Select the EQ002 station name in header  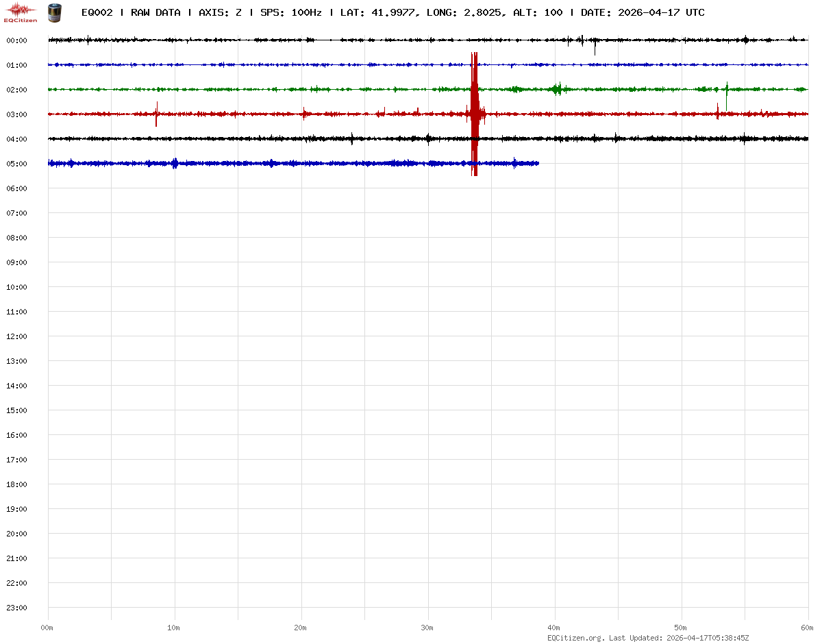click(97, 12)
